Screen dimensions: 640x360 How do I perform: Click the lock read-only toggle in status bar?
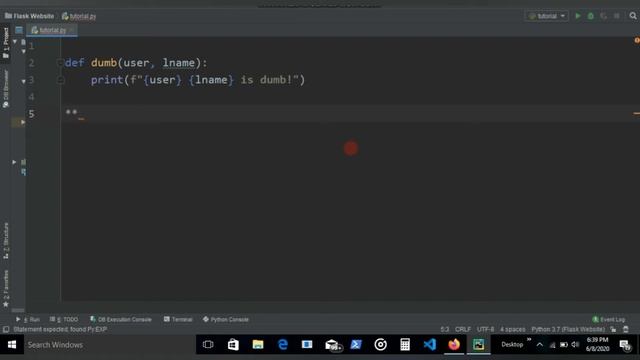[613, 329]
